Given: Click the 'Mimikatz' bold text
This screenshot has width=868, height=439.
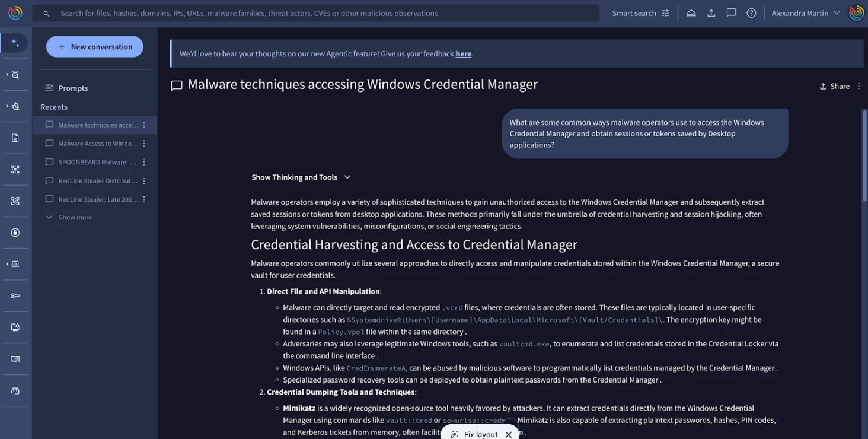Looking at the screenshot, I should 299,408.
